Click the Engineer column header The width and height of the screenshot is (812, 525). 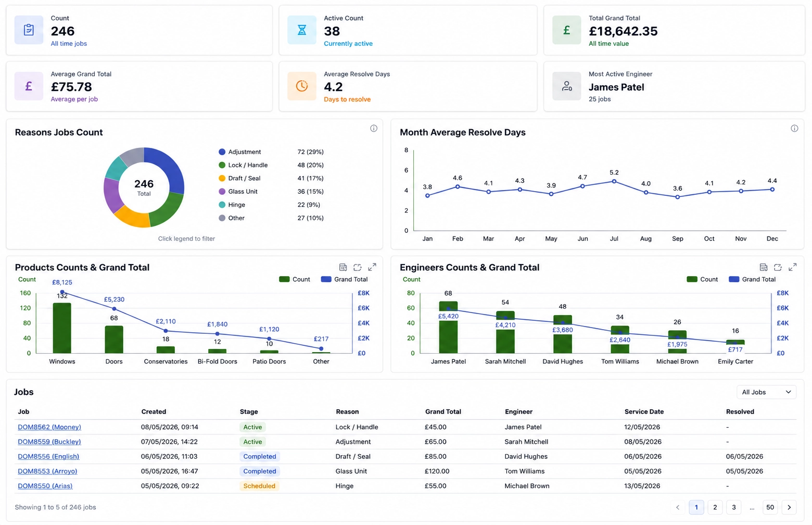click(518, 412)
